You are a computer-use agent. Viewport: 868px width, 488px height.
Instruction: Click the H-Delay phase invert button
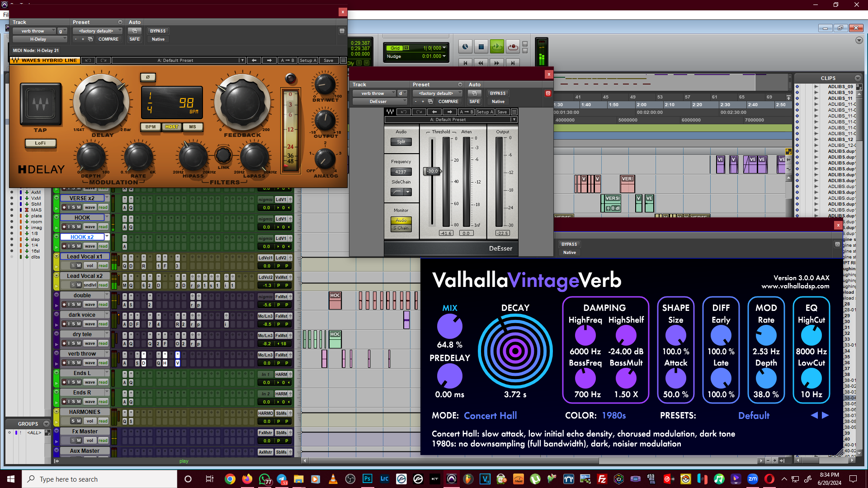pyautogui.click(x=148, y=77)
